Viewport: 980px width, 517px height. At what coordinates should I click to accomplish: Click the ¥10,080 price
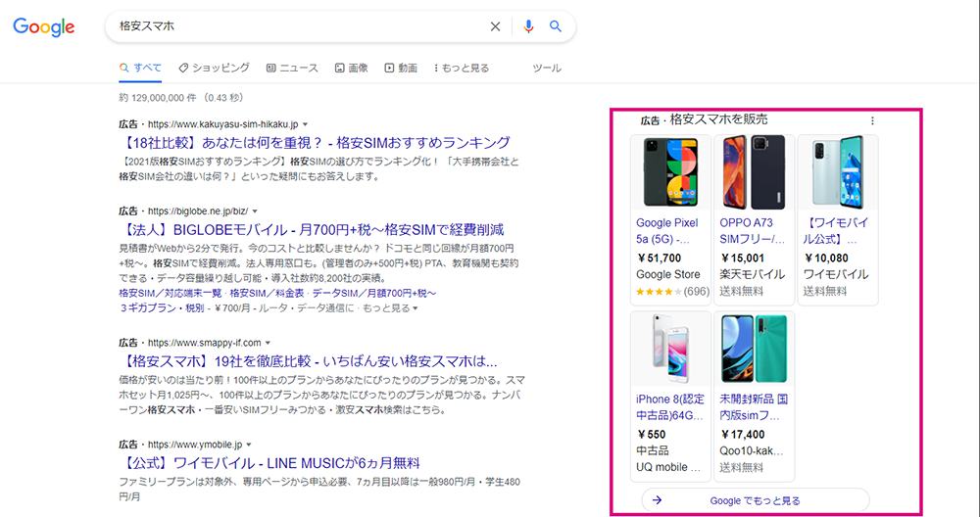(x=826, y=258)
